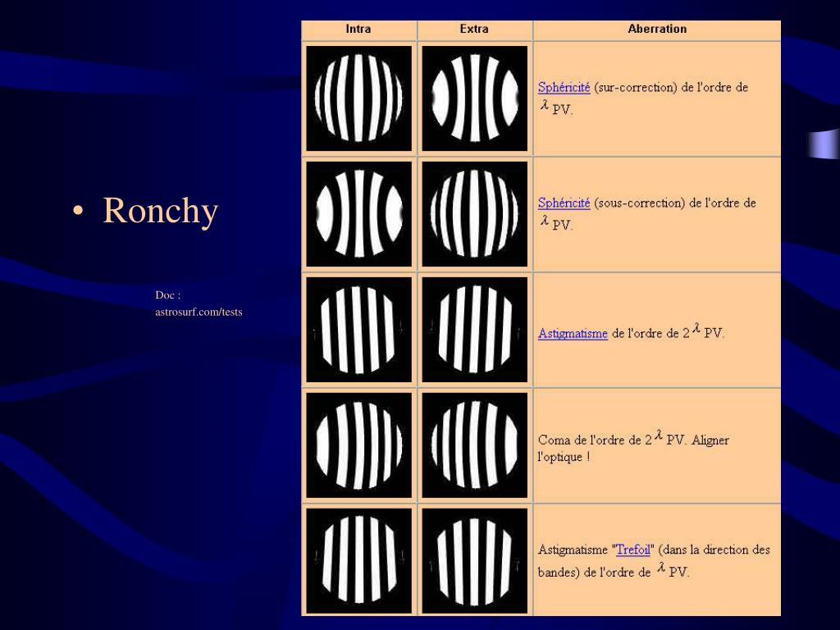
Task: Open the Trefoil hyperlink
Action: (x=632, y=550)
